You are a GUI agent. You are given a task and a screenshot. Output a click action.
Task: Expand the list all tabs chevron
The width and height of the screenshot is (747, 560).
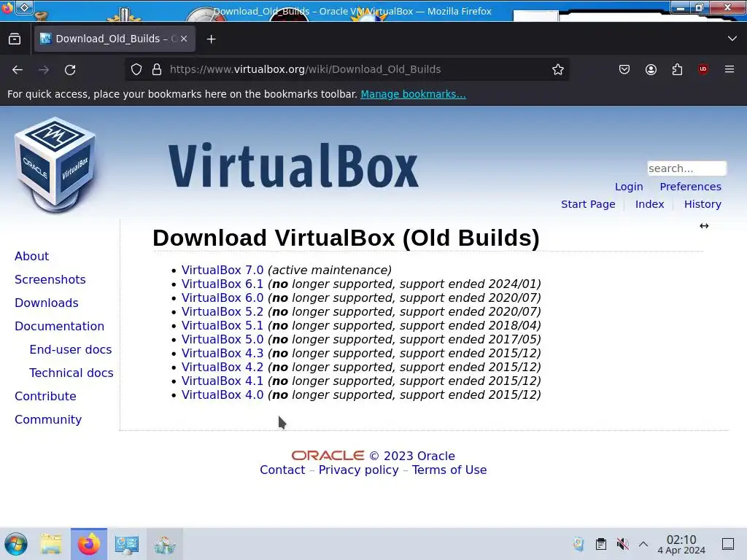(x=732, y=39)
